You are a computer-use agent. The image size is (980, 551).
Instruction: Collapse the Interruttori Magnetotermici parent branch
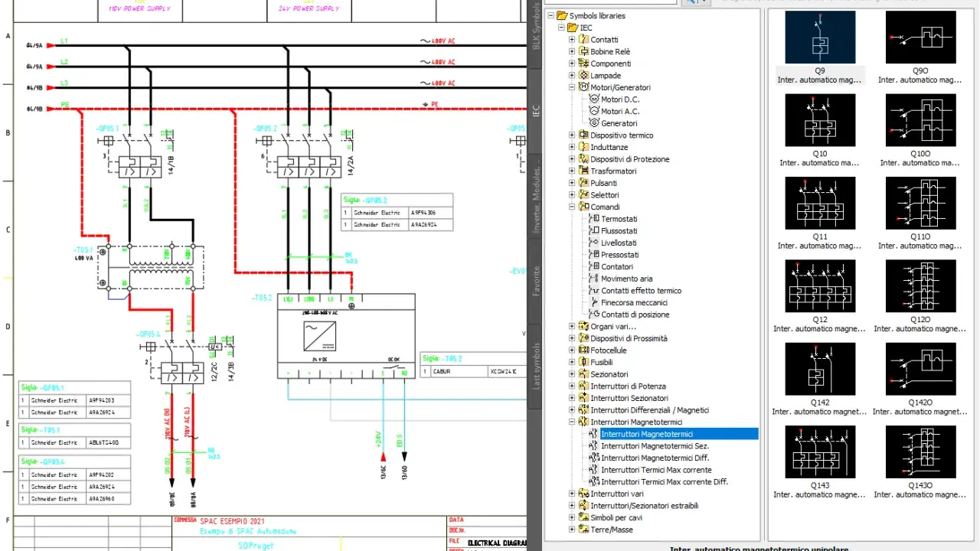coord(572,422)
